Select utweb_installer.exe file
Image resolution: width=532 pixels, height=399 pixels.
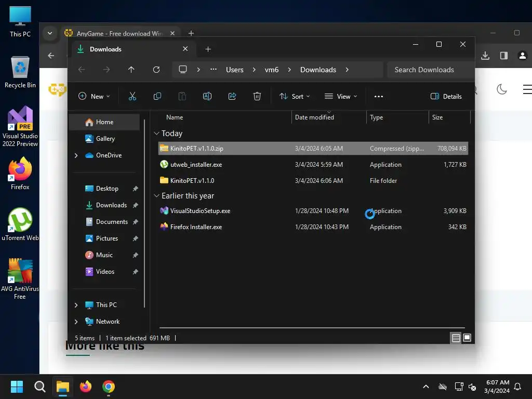pyautogui.click(x=313, y=165)
